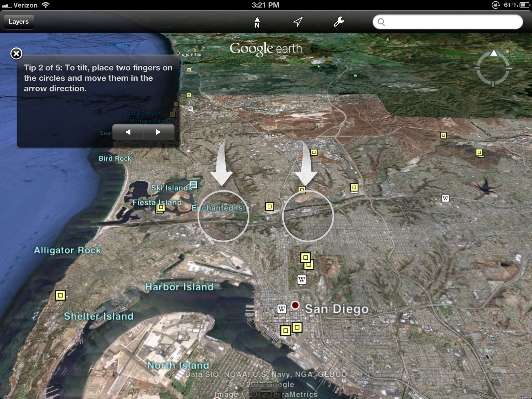Tap the orientation lock status icon
Screen dimensions: 532x399
tap(496, 5)
